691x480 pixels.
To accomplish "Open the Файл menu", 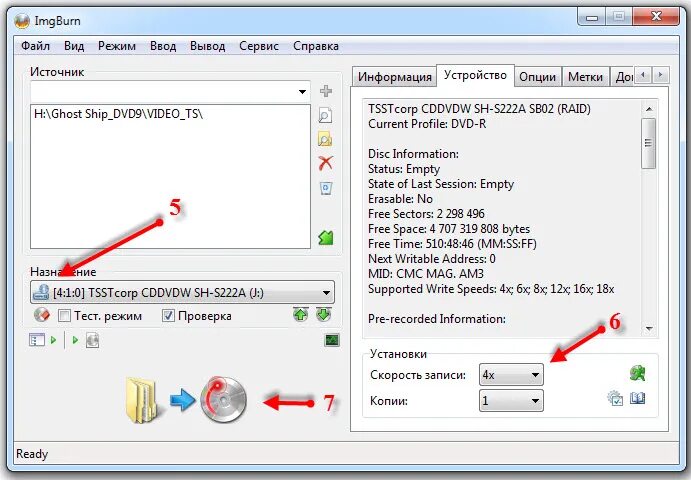I will [x=36, y=46].
